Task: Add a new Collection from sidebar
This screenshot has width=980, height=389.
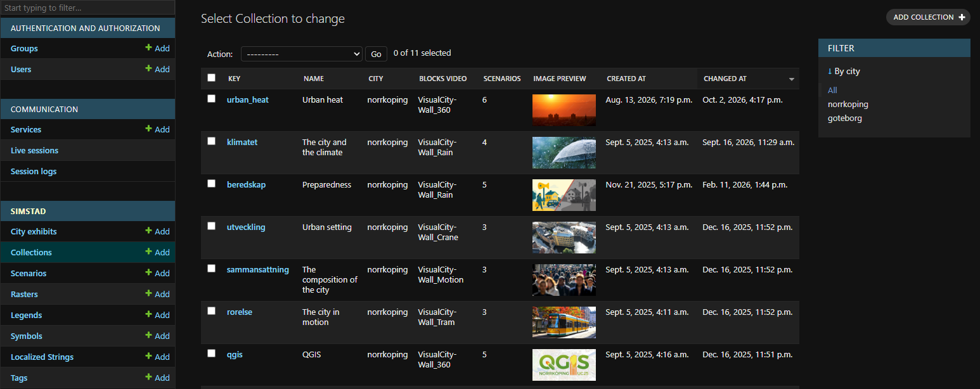Action: [157, 252]
